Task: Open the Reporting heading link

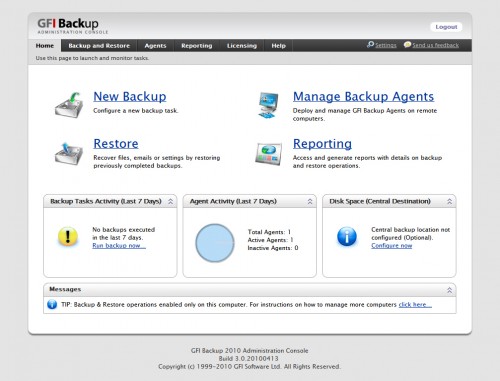Action: (x=322, y=144)
